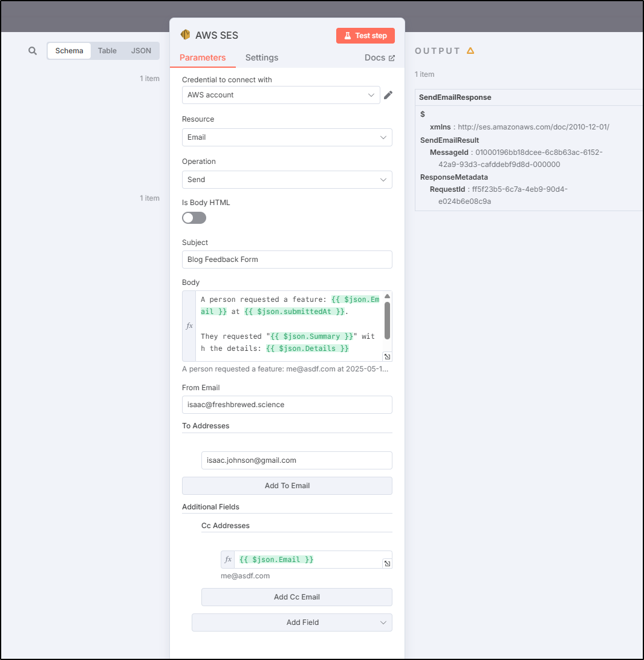644x660 pixels.
Task: Toggle the Is Body HTML switch
Action: coord(194,218)
